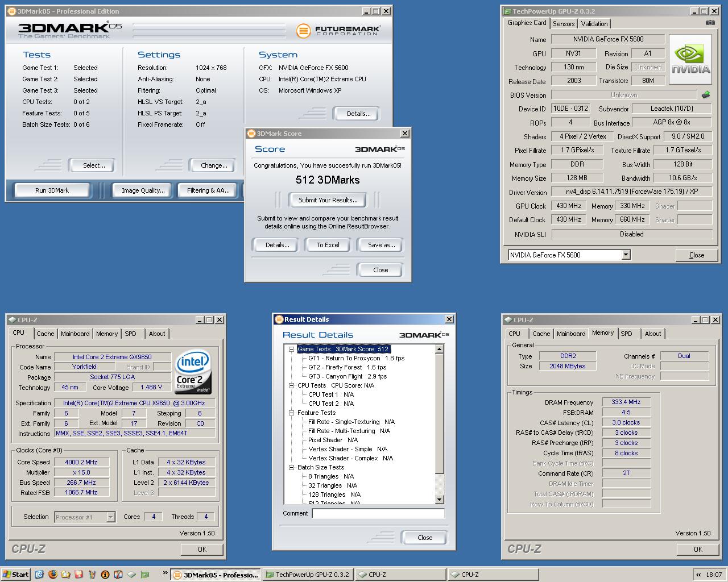The image size is (728, 582).
Task: Open GPU selection dropdown in GPU-Z
Action: point(626,255)
